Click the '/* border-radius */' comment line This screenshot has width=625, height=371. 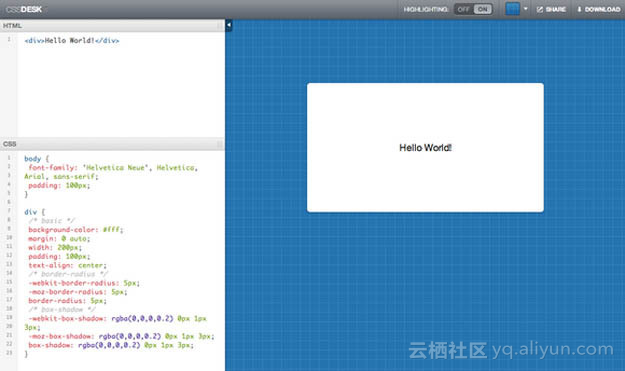[x=68, y=274]
